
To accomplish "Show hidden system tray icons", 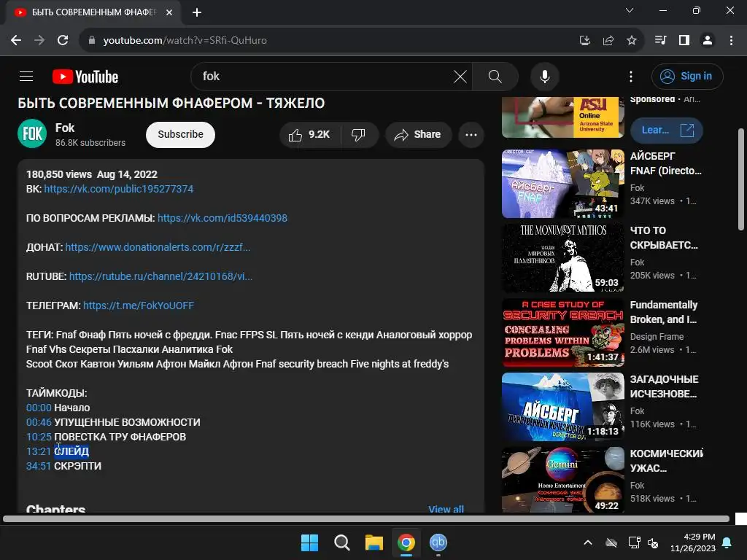I will [588, 542].
